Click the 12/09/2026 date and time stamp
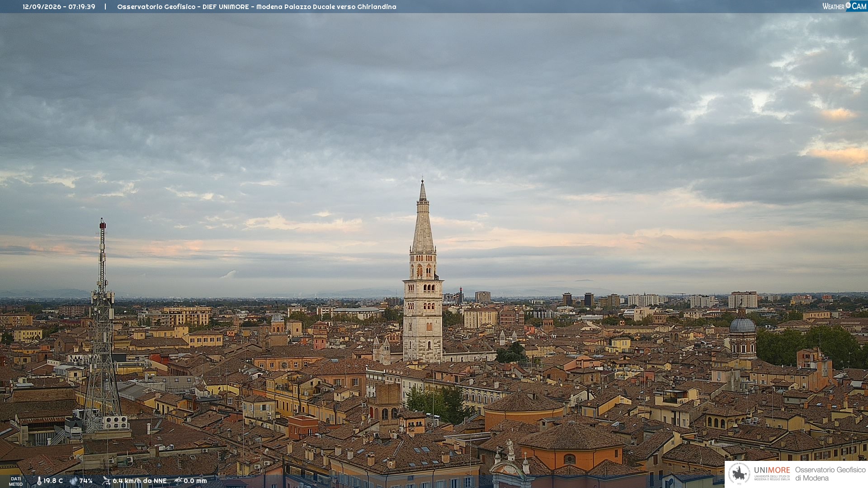The width and height of the screenshot is (868, 488). pos(59,7)
